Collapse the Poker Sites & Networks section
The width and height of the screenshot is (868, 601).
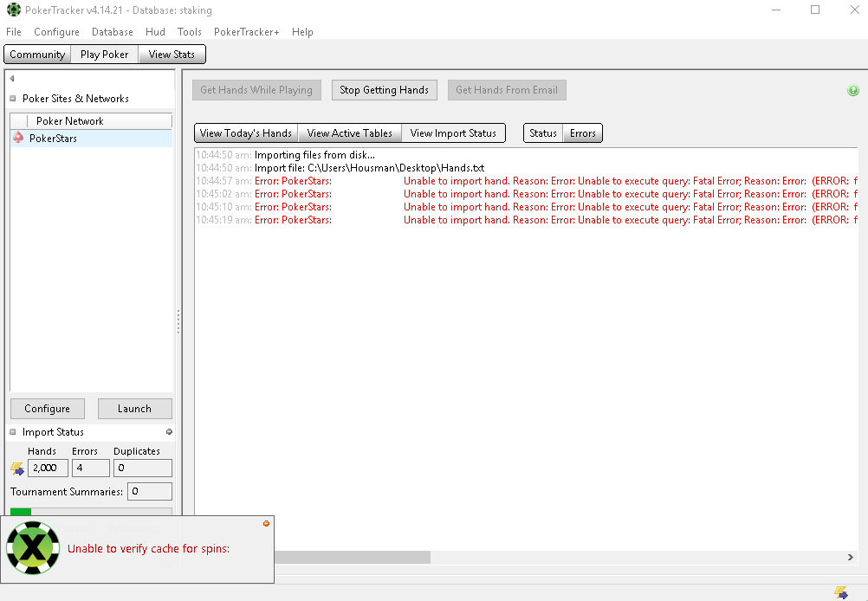pyautogui.click(x=13, y=99)
